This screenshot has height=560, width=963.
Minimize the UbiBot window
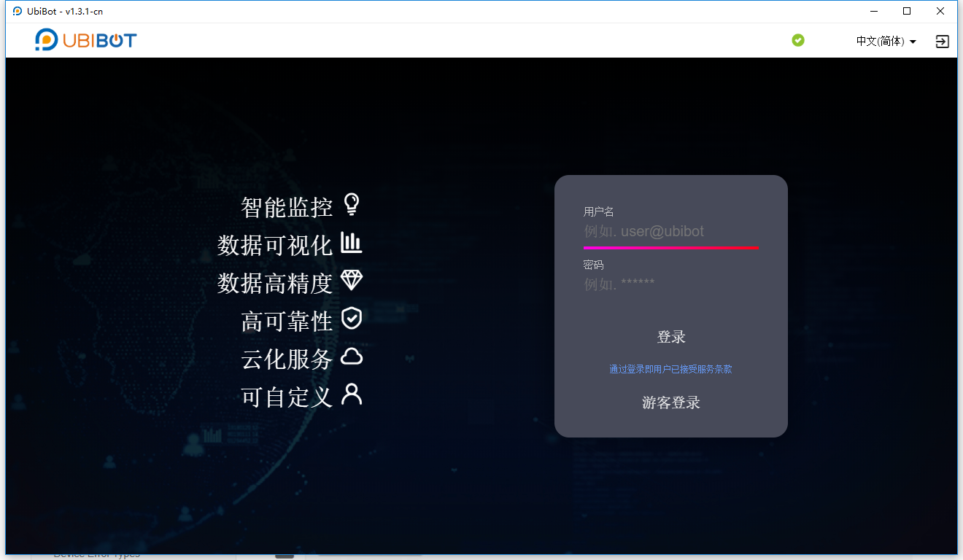873,11
